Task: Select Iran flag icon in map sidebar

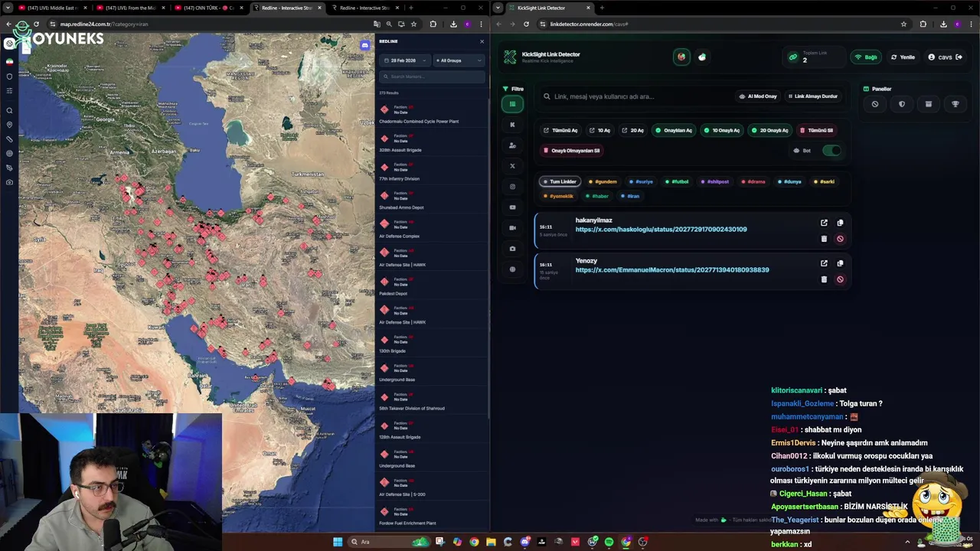Action: pos(9,61)
